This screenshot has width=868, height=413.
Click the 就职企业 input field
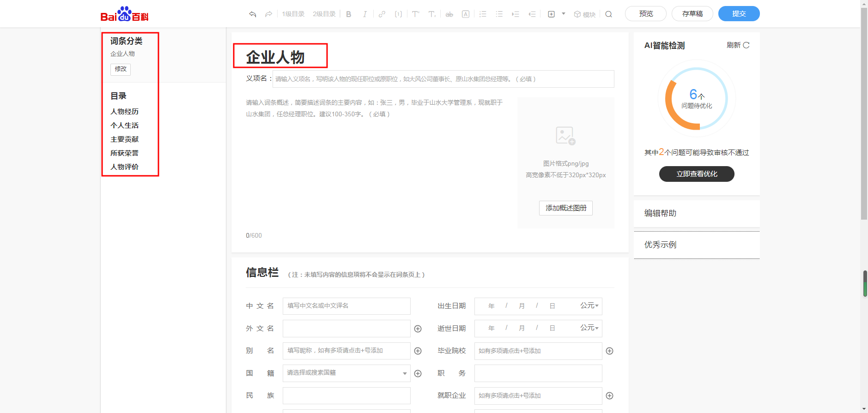[538, 395]
